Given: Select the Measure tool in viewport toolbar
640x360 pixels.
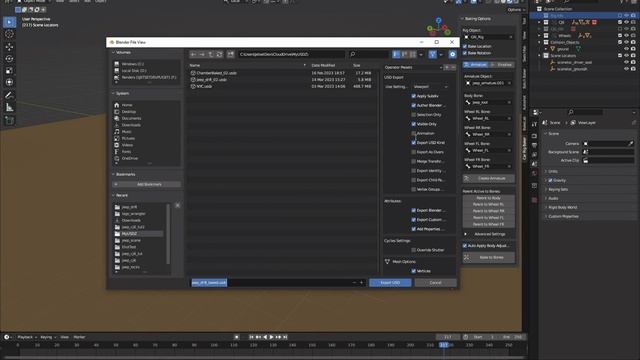Looking at the screenshot, I should click(9, 107).
